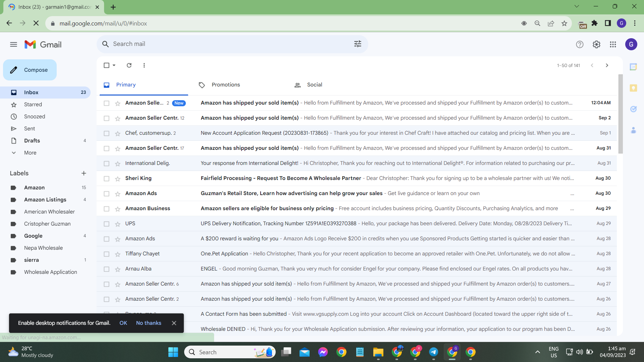Select the Tiffany Chayet email checkbox
Viewport: 644px width, 362px height.
[x=107, y=254]
